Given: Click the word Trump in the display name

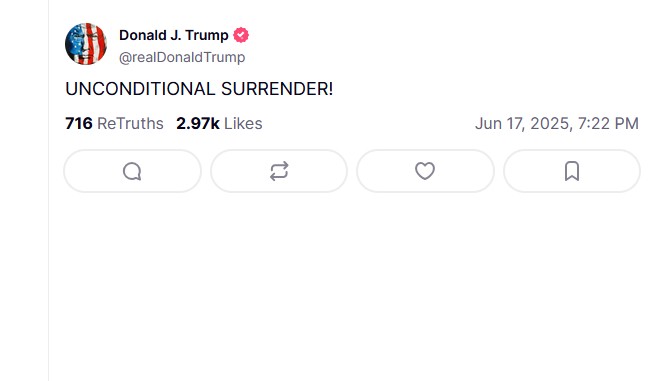Looking at the screenshot, I should pos(207,36).
